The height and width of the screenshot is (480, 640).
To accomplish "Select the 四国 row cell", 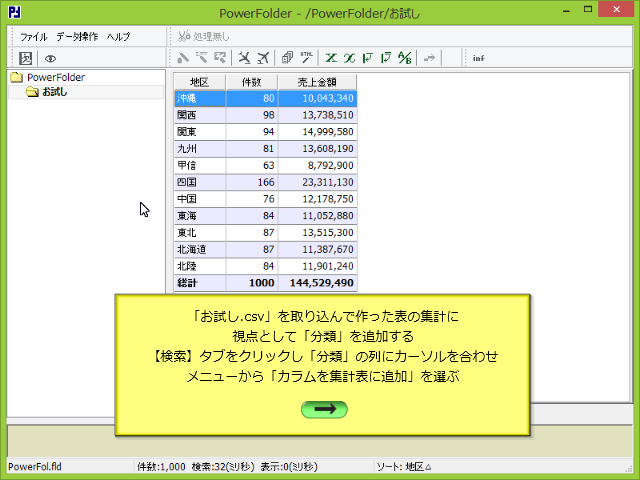I will pos(200,182).
